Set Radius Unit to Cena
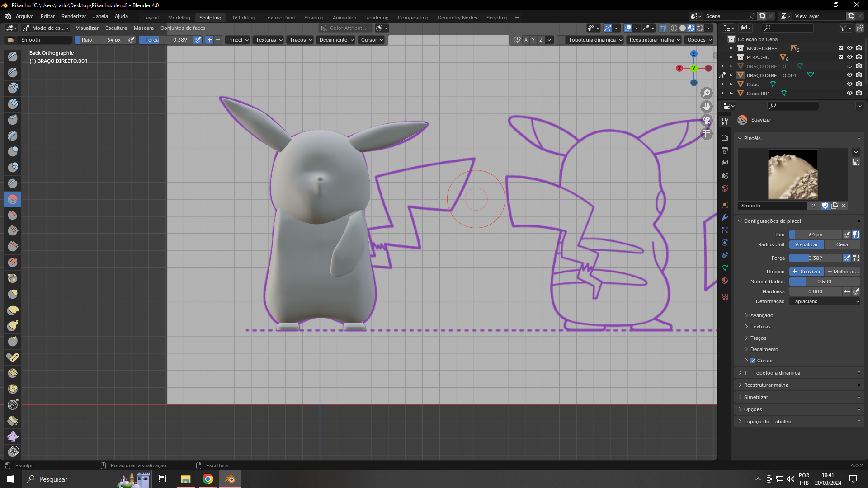Screen dimensions: 868x488 842,244
